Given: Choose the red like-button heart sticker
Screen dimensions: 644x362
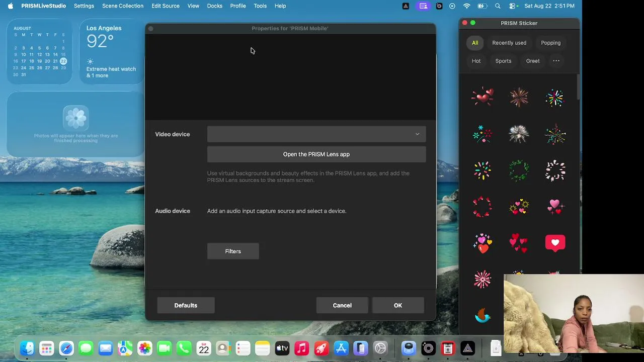Looking at the screenshot, I should click(x=555, y=243).
